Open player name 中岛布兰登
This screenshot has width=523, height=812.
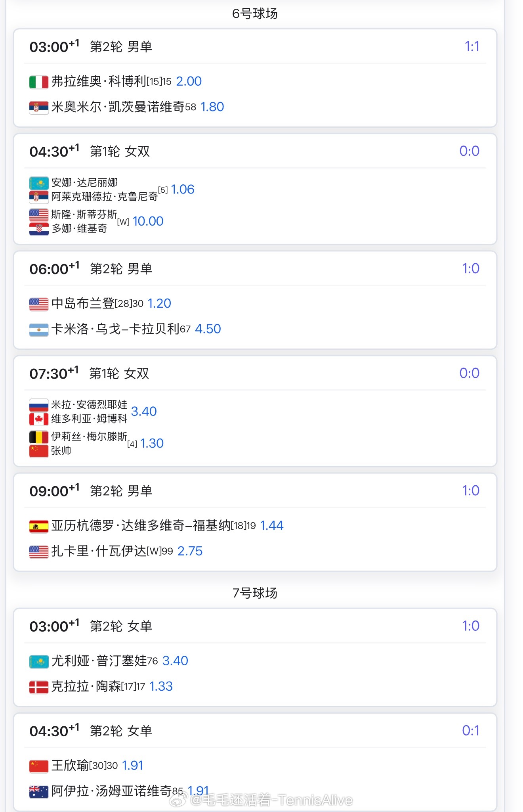coord(83,303)
